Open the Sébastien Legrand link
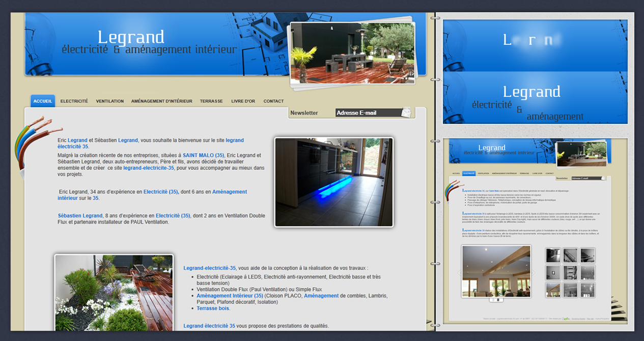This screenshot has height=341, width=644. click(x=80, y=216)
